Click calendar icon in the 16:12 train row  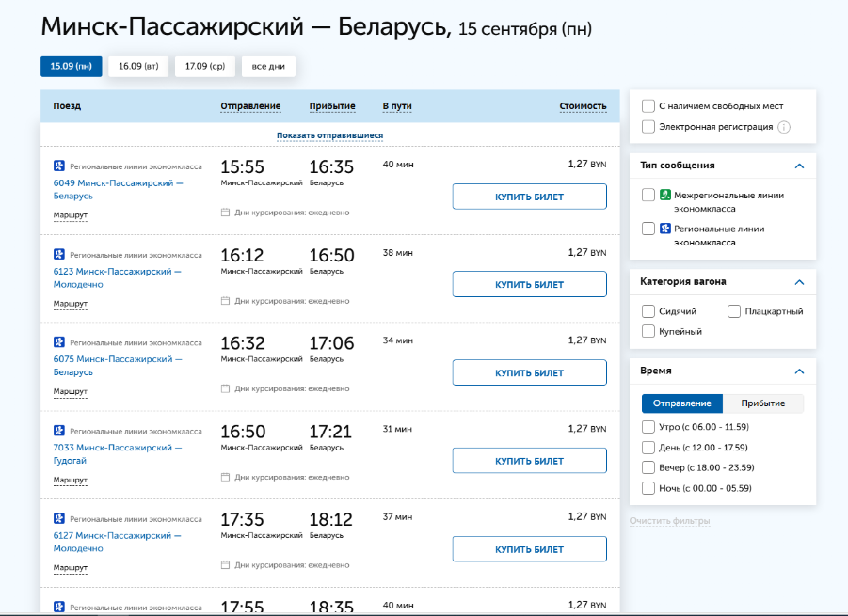pyautogui.click(x=225, y=301)
